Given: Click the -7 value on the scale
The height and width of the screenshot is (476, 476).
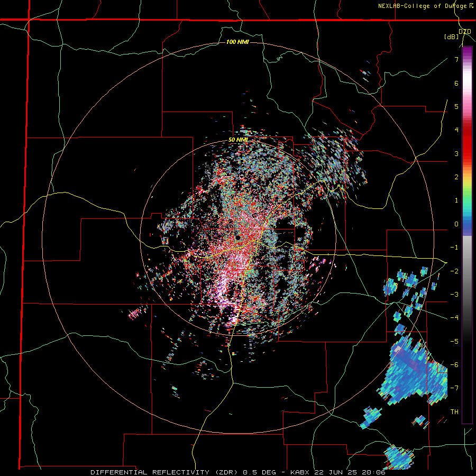Looking at the screenshot, I should coord(454,388).
